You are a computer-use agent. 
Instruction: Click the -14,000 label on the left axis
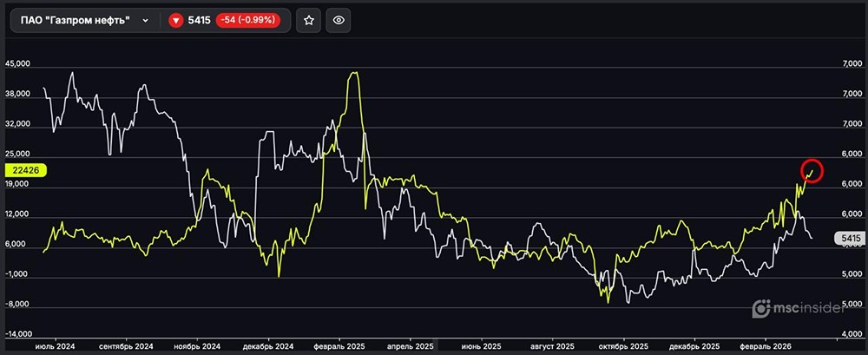coord(19,334)
